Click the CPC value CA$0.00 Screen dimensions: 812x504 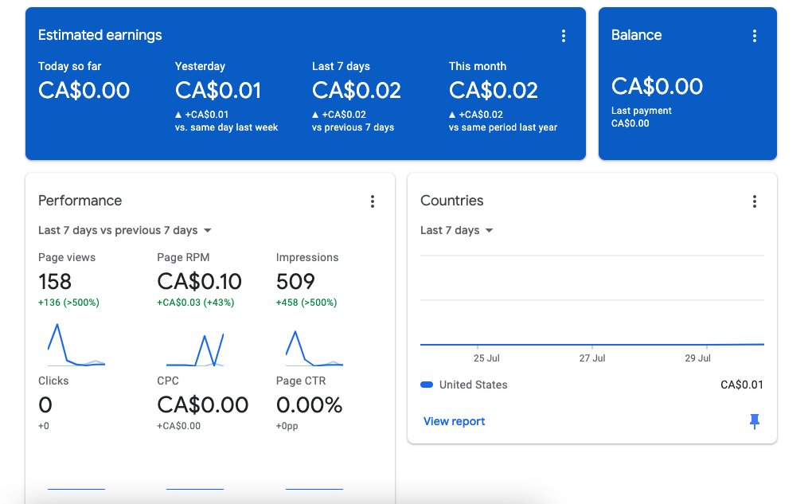pos(203,405)
